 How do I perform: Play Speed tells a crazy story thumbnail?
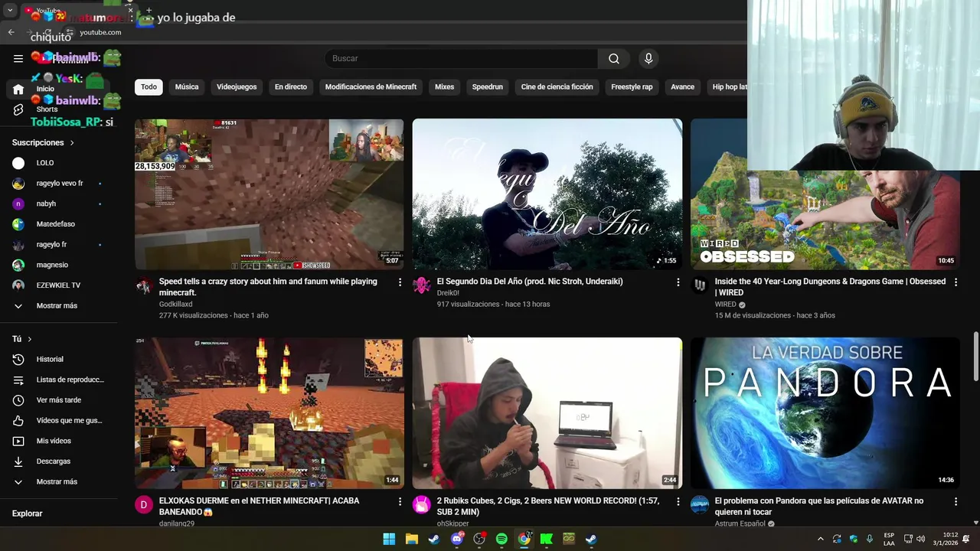click(269, 194)
